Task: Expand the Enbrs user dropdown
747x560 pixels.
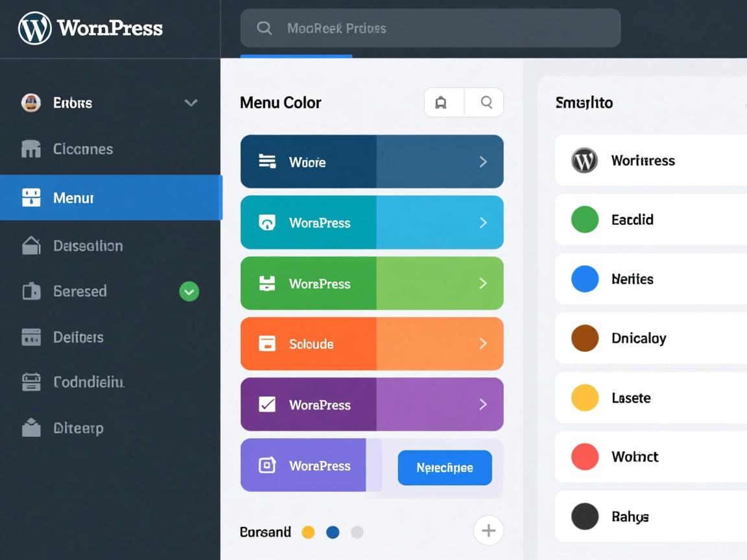Action: [x=191, y=102]
